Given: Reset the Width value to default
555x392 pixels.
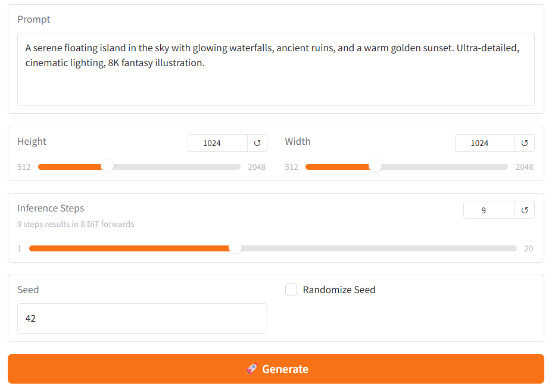Looking at the screenshot, I should click(525, 143).
